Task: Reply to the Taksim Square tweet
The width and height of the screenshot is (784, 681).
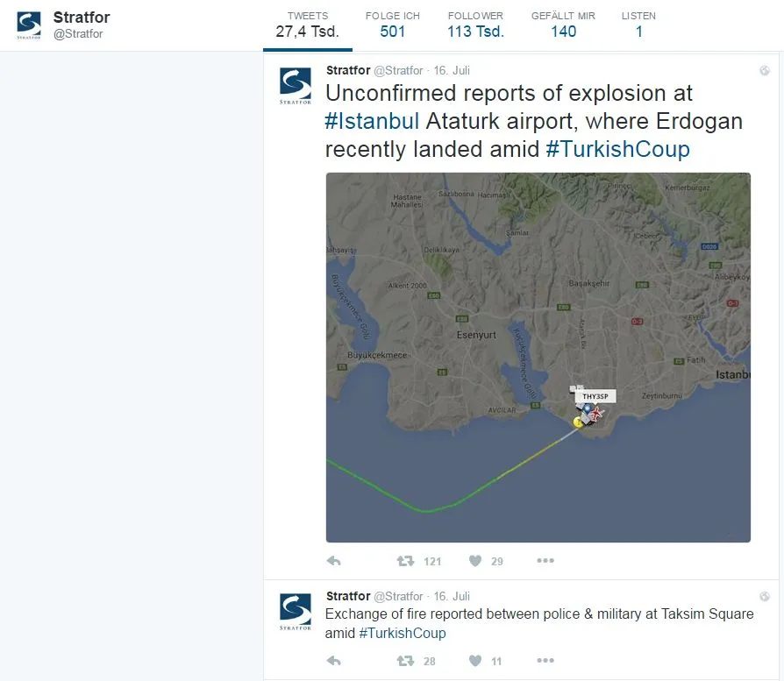Action: (333, 661)
